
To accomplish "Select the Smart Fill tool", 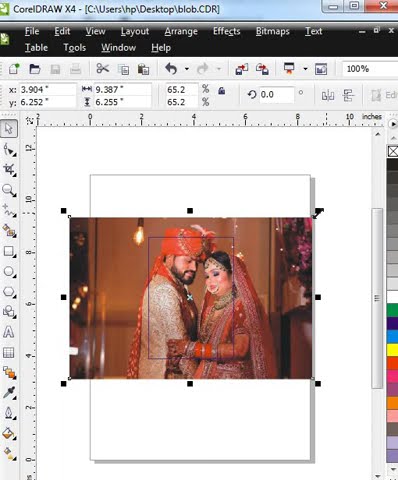I will tap(9, 231).
